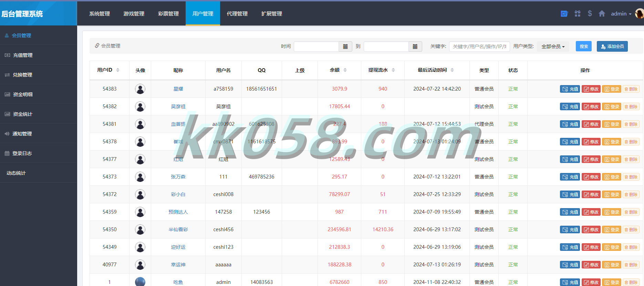The width and height of the screenshot is (644, 286).
Task: Go to 兑换管理 sidebar entry
Action: 38,75
